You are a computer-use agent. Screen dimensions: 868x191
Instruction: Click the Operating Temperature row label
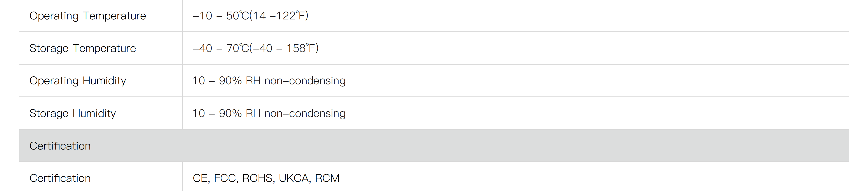coord(88,16)
